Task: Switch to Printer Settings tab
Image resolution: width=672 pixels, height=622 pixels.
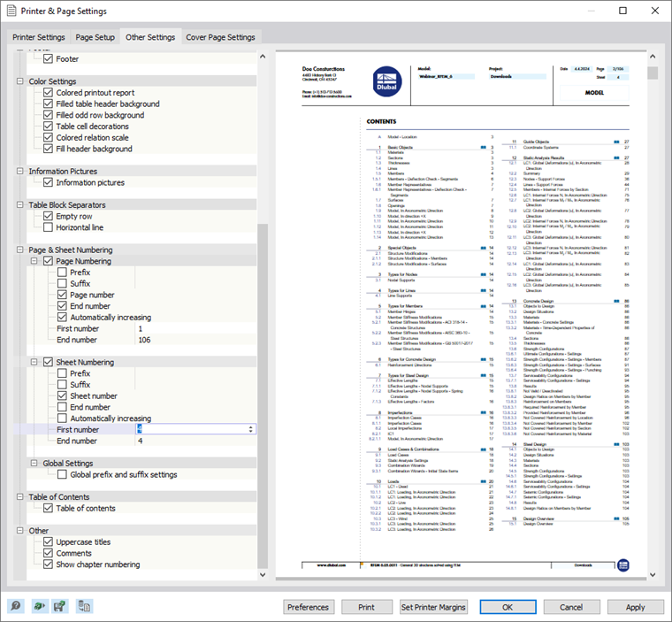Action: [x=39, y=37]
